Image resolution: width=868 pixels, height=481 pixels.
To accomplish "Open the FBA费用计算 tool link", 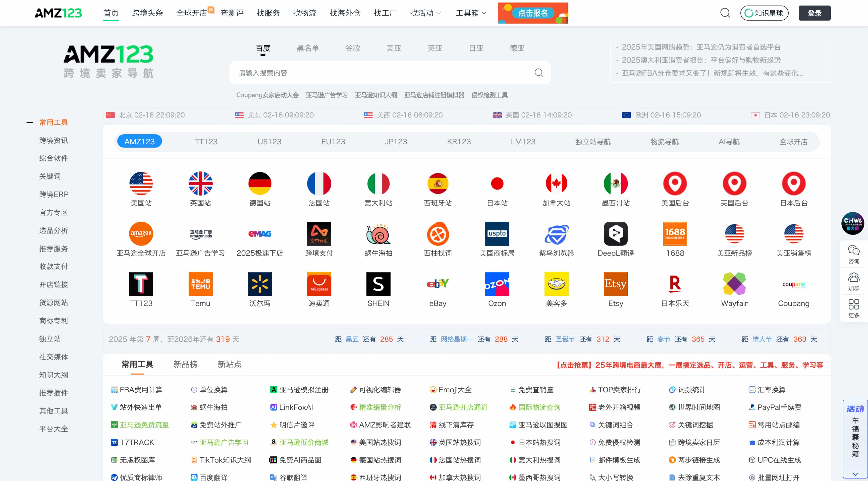I will [137, 389].
